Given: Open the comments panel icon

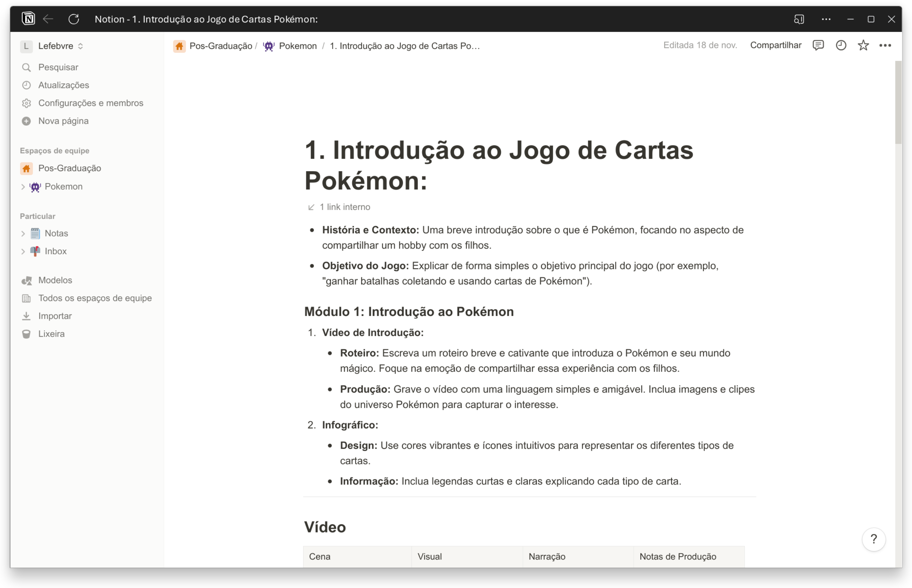Looking at the screenshot, I should [818, 45].
